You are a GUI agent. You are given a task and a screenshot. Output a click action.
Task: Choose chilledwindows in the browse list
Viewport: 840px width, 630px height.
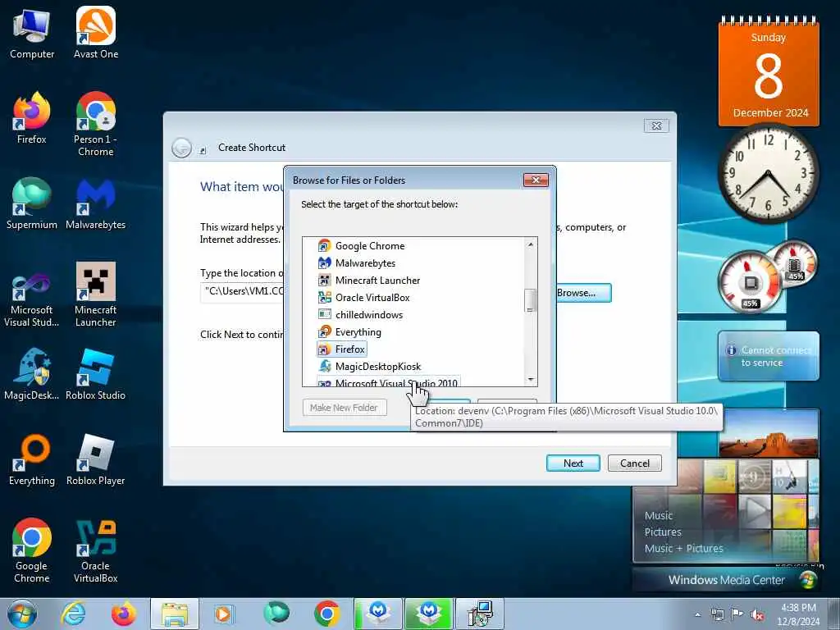coord(368,314)
